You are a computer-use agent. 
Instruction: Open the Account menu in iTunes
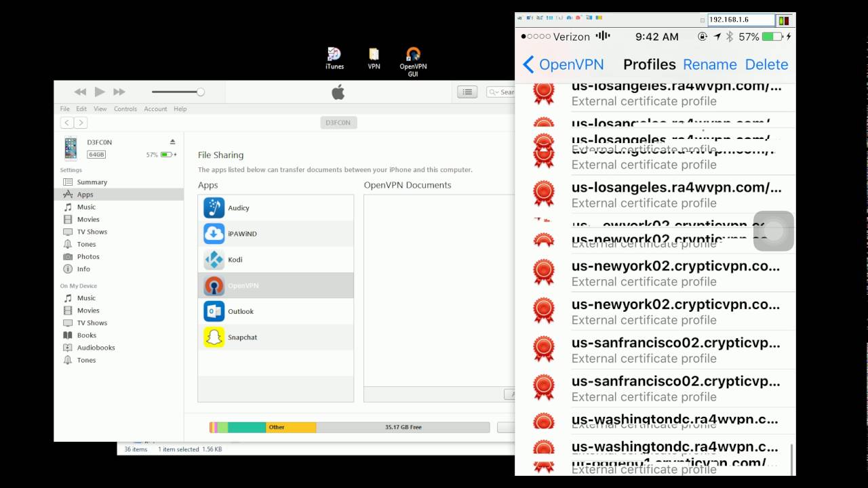pyautogui.click(x=155, y=108)
